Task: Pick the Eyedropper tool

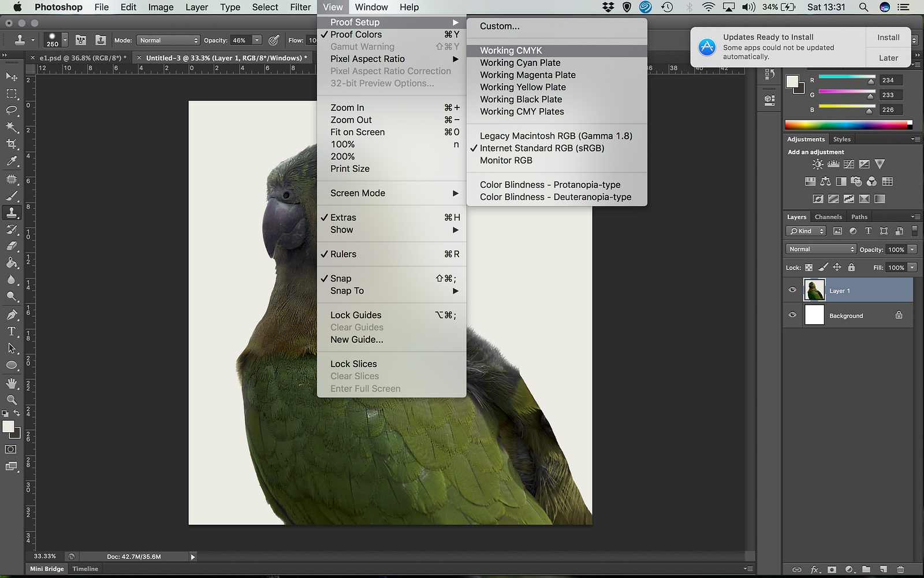Action: [12, 161]
